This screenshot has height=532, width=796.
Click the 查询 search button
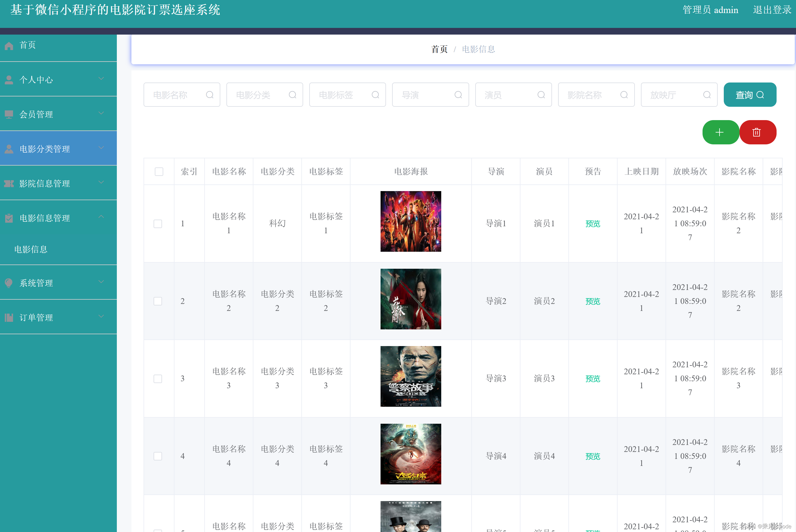pos(750,95)
